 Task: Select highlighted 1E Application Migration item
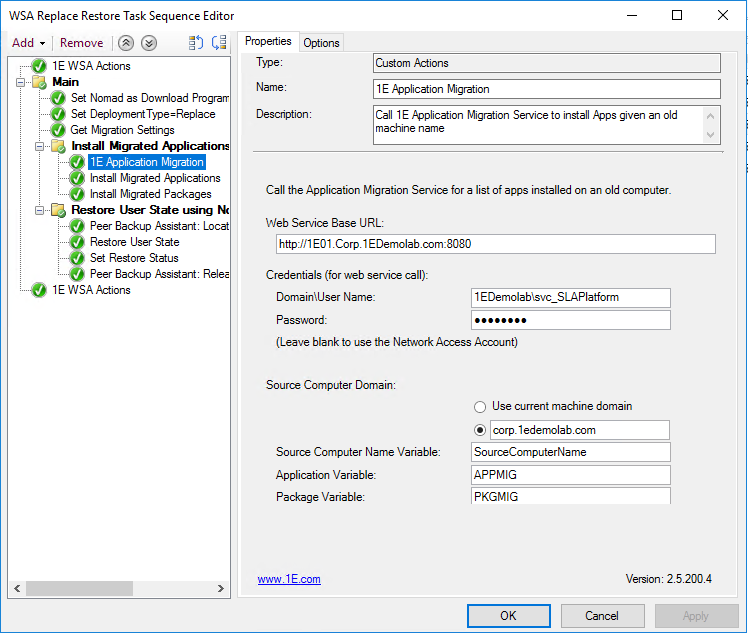coord(147,162)
